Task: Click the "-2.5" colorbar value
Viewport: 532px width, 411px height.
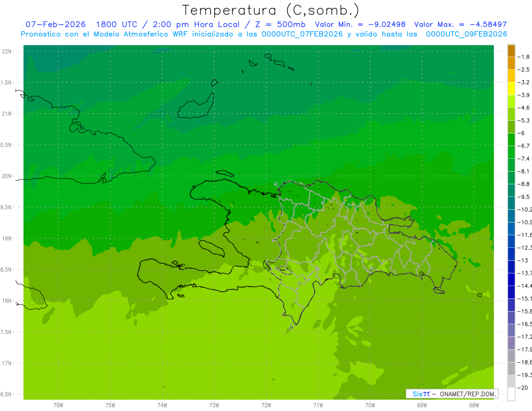Action: 524,70
